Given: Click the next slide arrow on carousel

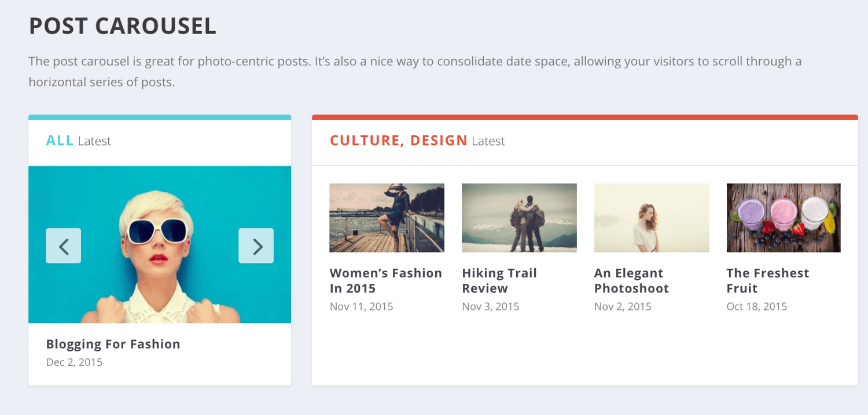Looking at the screenshot, I should pos(256,246).
